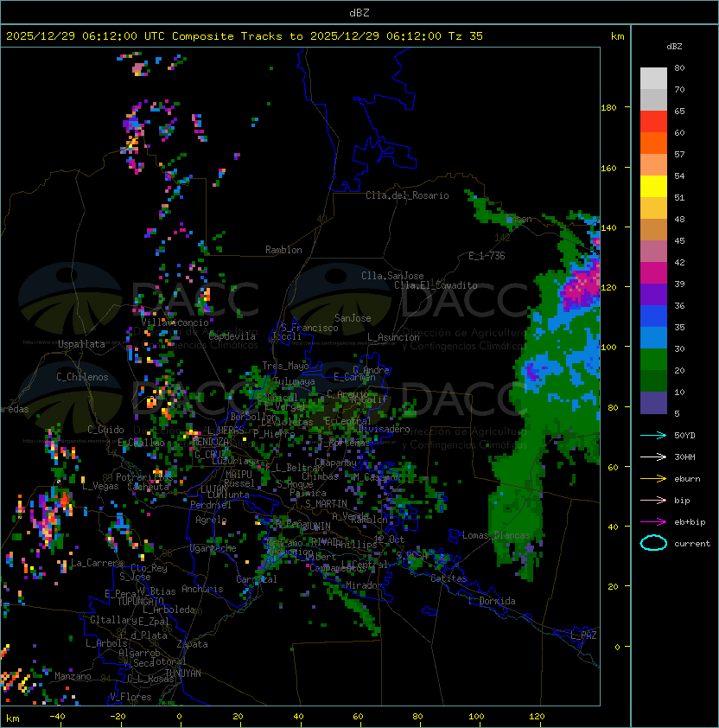Click the mauve swatch below 45
Image resolution: width=719 pixels, height=728 pixels.
pos(653,252)
